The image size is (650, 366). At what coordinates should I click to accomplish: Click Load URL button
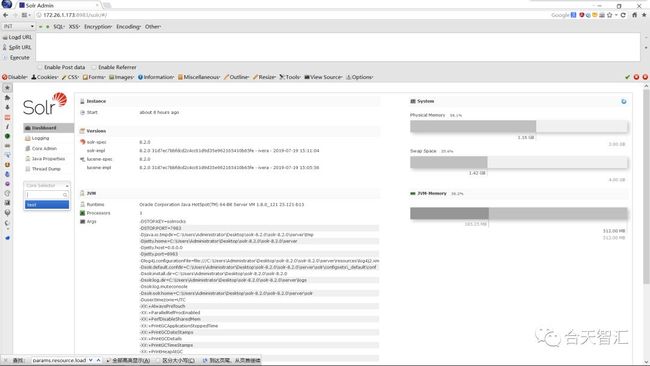[17, 37]
